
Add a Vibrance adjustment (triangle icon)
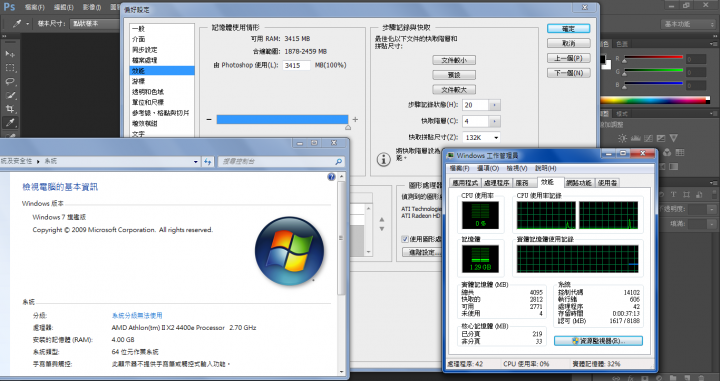pyautogui.click(x=673, y=138)
